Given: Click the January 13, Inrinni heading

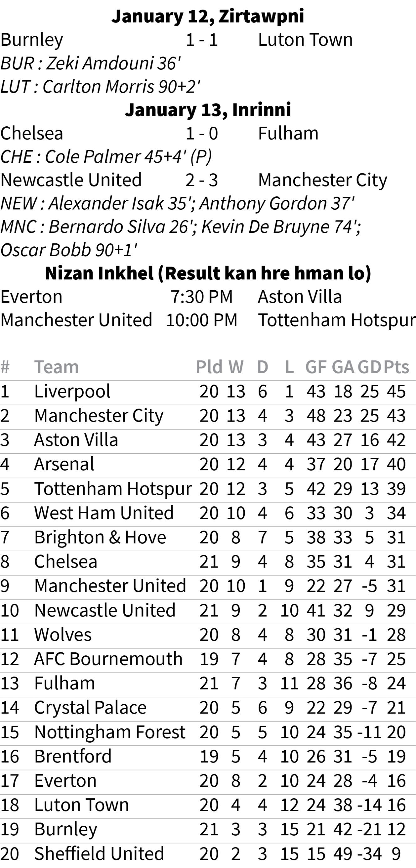Looking at the screenshot, I should point(208,110).
